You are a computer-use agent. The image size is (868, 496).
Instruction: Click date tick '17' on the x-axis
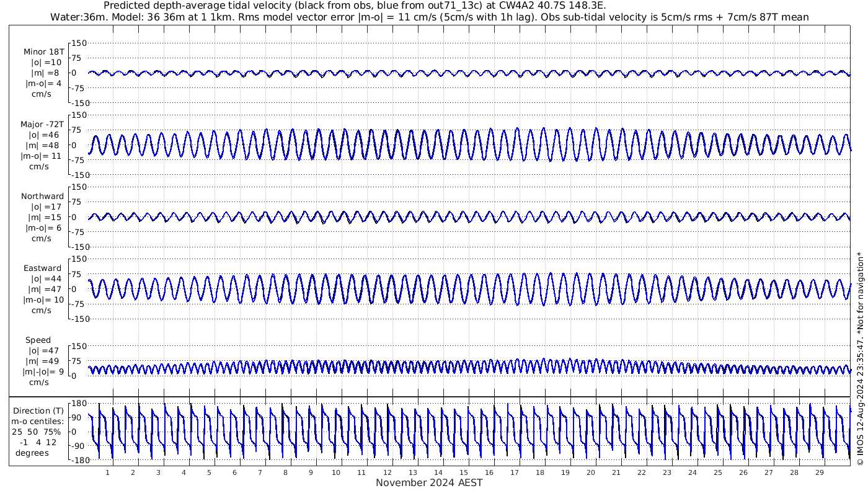click(514, 472)
